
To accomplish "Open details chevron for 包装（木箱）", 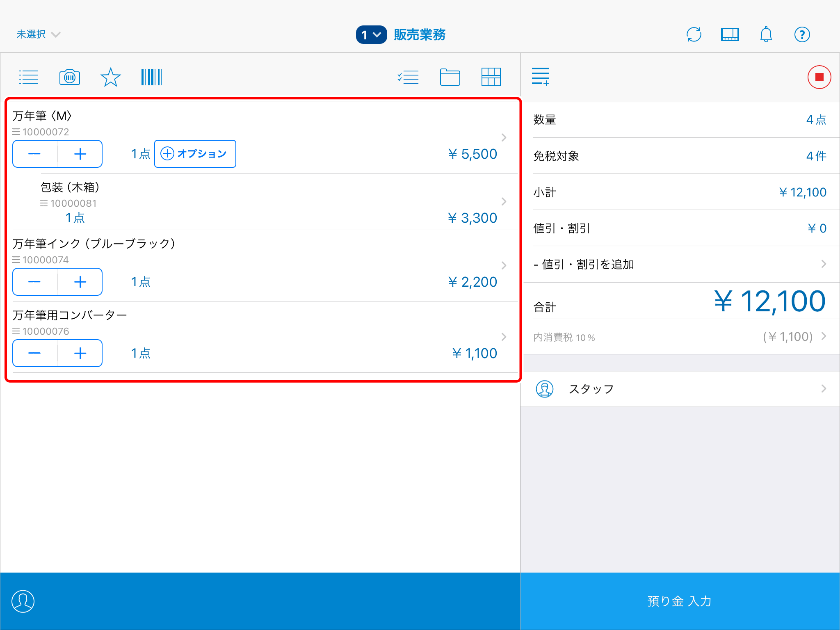I will (504, 201).
